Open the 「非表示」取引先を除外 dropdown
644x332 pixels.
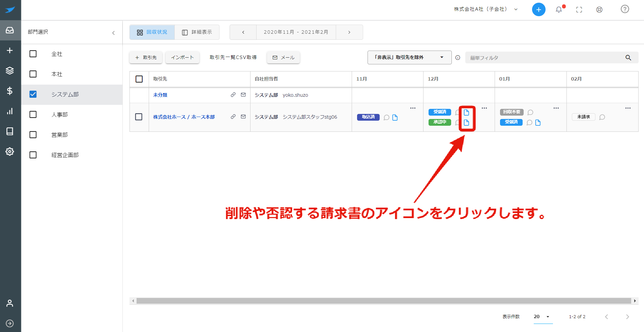pyautogui.click(x=409, y=57)
